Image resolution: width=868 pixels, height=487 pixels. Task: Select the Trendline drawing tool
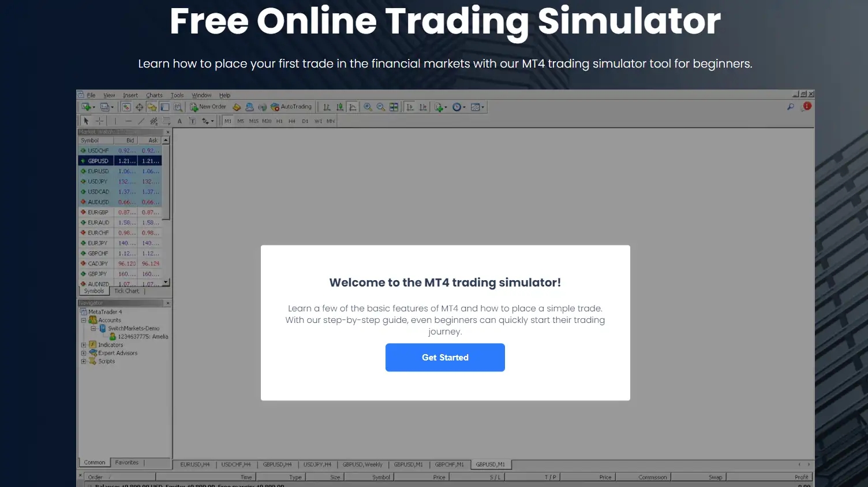tap(141, 121)
